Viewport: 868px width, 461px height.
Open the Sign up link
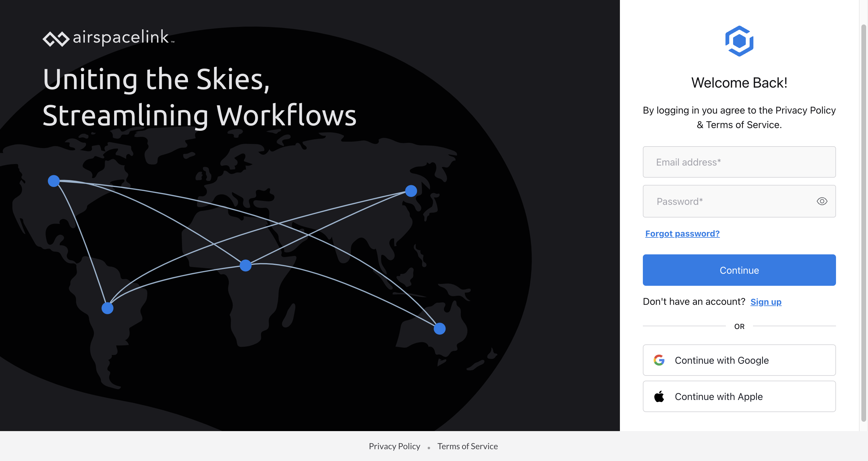pos(766,301)
